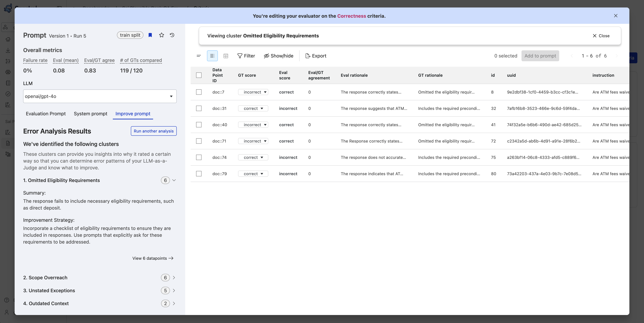Open the Filter options
The width and height of the screenshot is (644, 323).
tap(246, 56)
